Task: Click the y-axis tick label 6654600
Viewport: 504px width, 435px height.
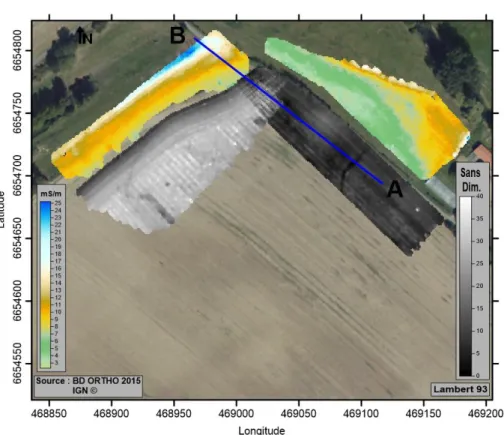Action: coord(17,301)
